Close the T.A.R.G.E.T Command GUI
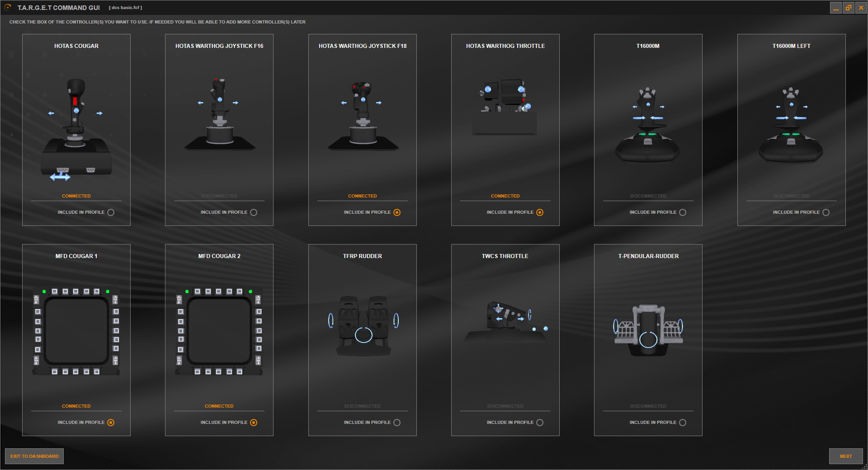Image resolution: width=868 pixels, height=470 pixels. pos(861,8)
